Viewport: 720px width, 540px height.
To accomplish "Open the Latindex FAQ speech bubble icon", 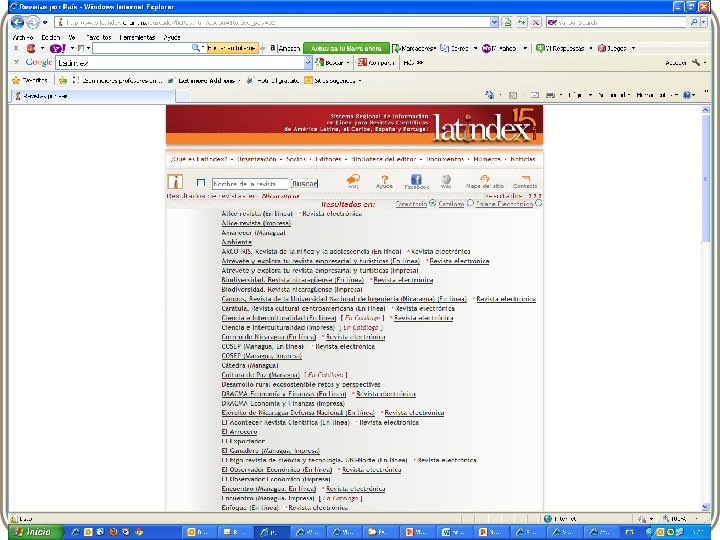I will coord(353,181).
